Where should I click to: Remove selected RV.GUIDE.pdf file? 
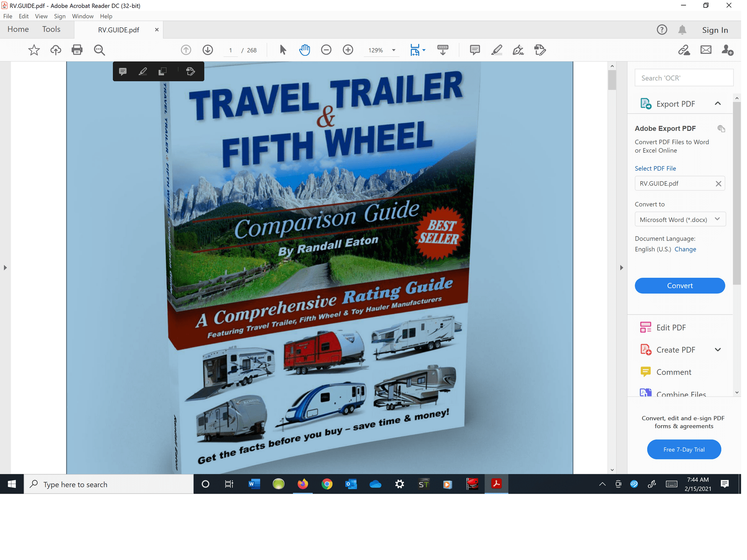[x=718, y=184]
